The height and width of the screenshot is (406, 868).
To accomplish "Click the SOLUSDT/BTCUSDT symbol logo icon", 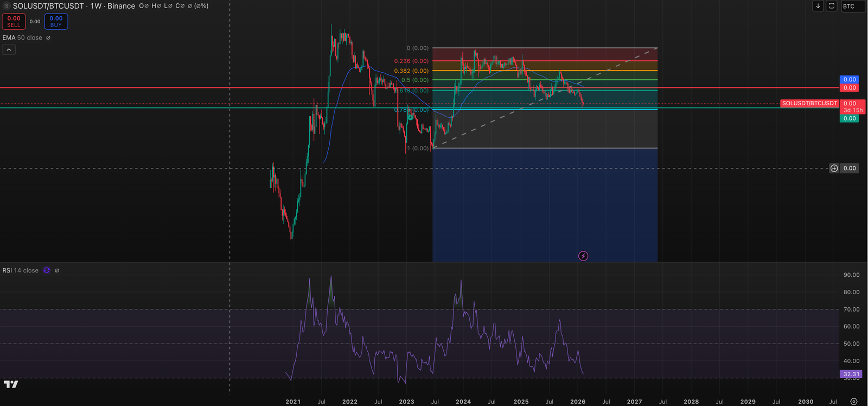I will click(x=7, y=6).
